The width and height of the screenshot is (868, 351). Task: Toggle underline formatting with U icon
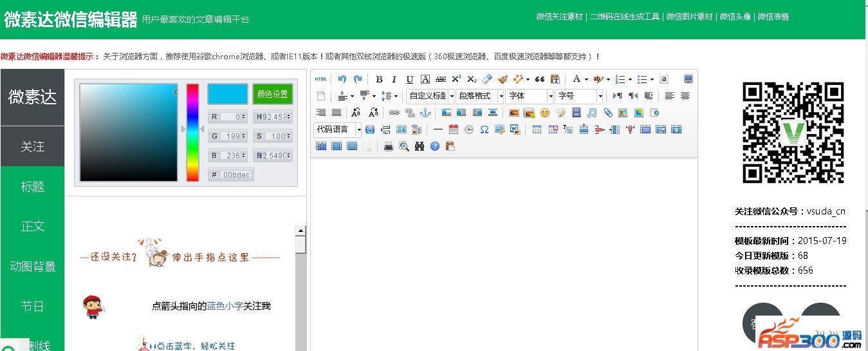410,79
